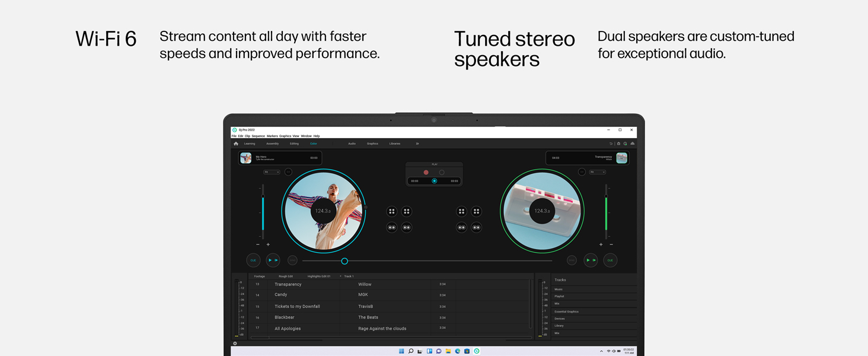
Task: Open the Sequence menu
Action: tap(258, 136)
